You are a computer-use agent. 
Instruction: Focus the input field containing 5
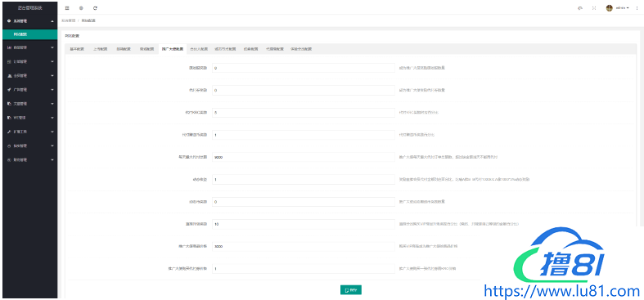coord(304,113)
